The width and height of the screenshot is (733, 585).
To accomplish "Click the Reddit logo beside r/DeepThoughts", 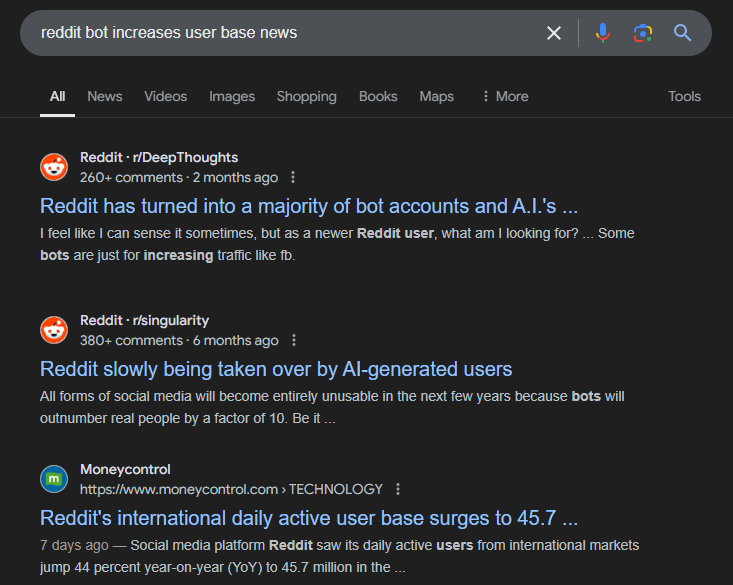I will [54, 167].
